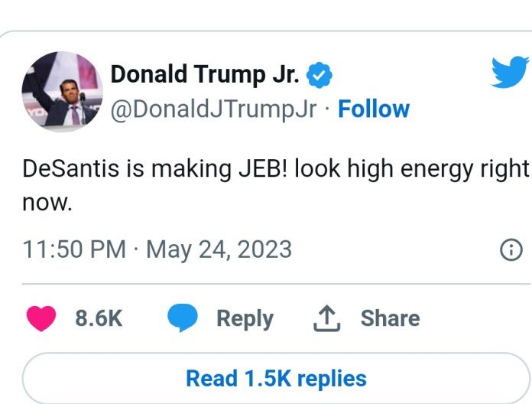Click the blue verified checkmark badge
Viewport: 532px width, 404px height.
[x=320, y=76]
